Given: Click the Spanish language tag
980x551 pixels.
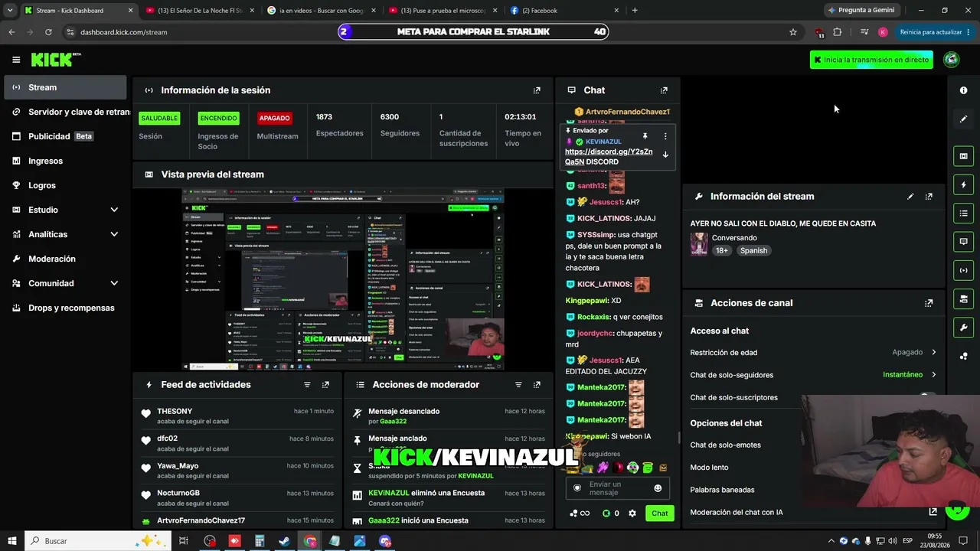Looking at the screenshot, I should click(753, 250).
